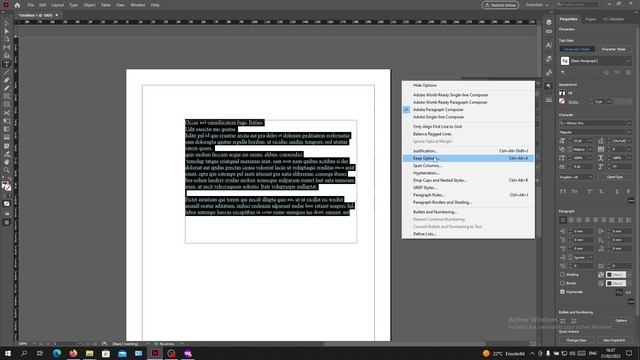Choose Keep Options from panel menu
Screen dimensions: 640x360
pos(468,158)
